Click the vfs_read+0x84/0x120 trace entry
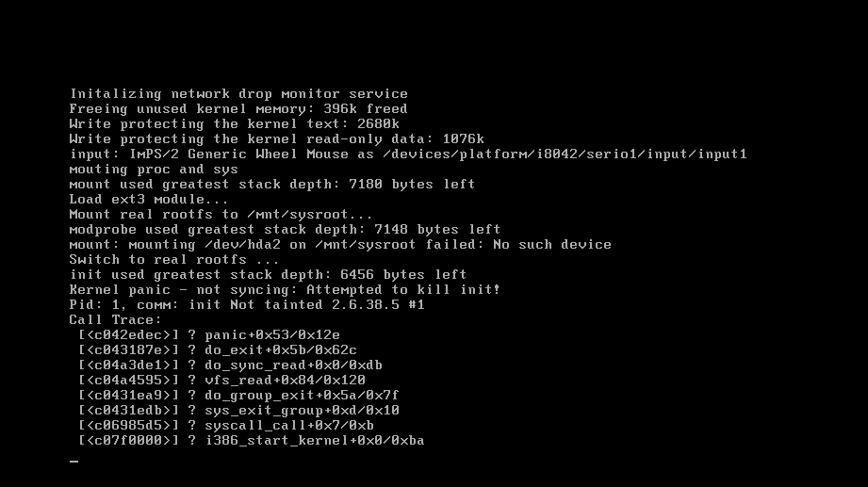The width and height of the screenshot is (868, 487). tap(222, 381)
